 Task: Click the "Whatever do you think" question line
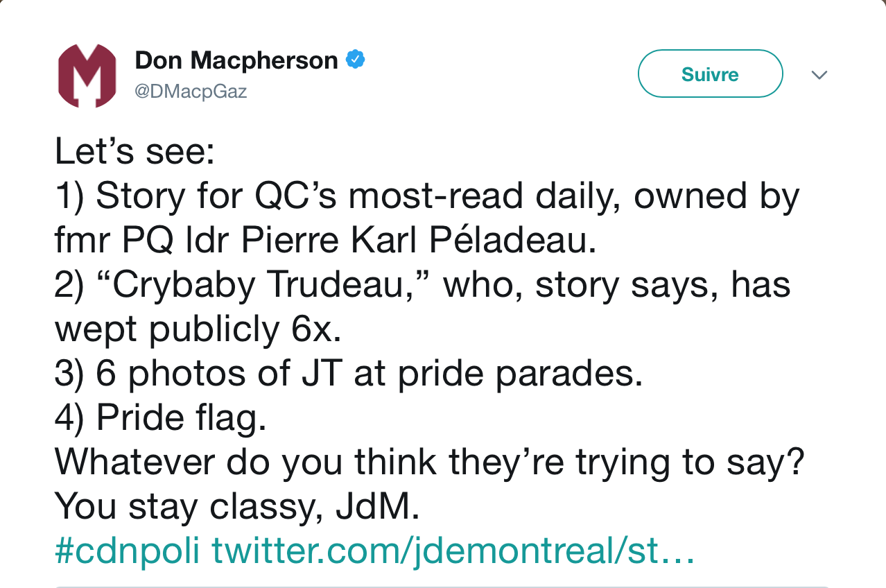(x=430, y=463)
